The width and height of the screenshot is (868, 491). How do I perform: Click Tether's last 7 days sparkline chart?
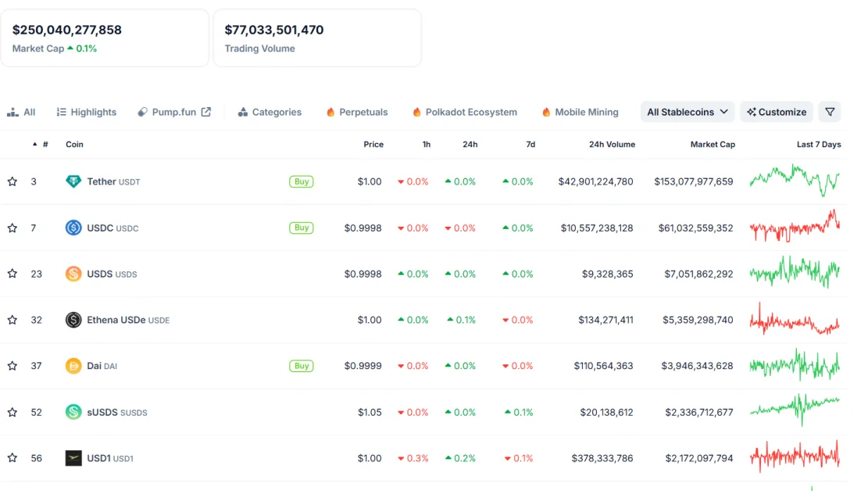[x=795, y=181]
